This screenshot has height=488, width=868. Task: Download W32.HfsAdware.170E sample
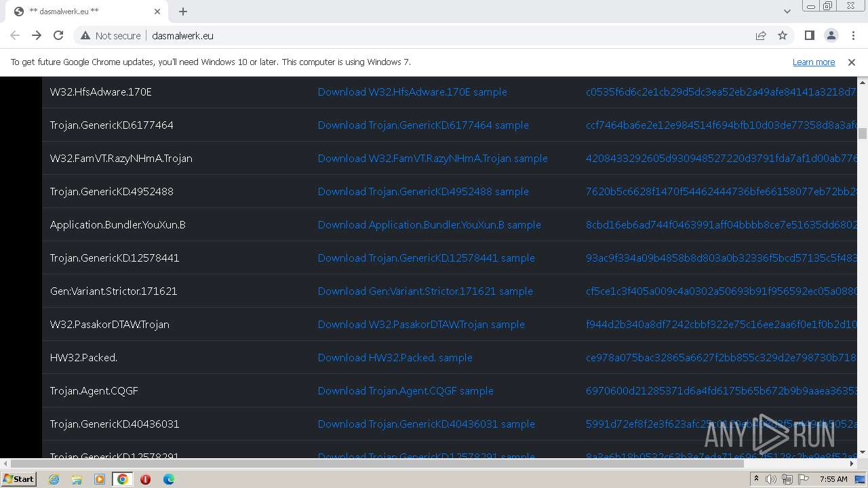click(412, 91)
